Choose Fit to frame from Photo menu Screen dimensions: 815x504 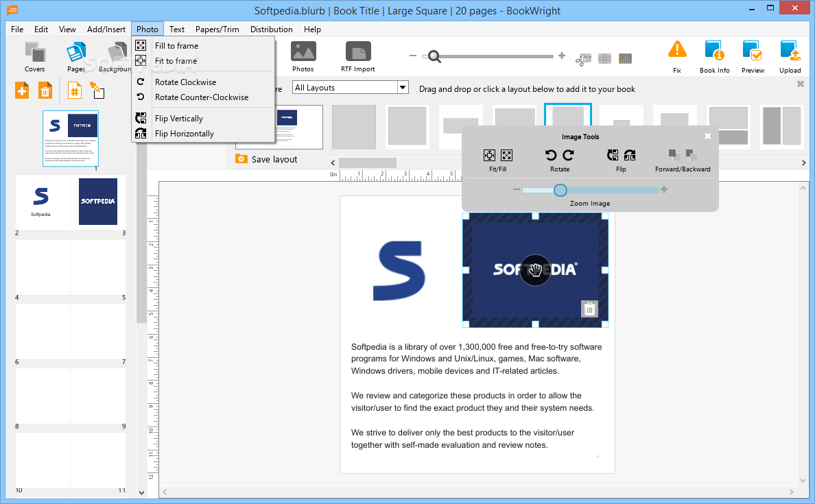[202, 61]
